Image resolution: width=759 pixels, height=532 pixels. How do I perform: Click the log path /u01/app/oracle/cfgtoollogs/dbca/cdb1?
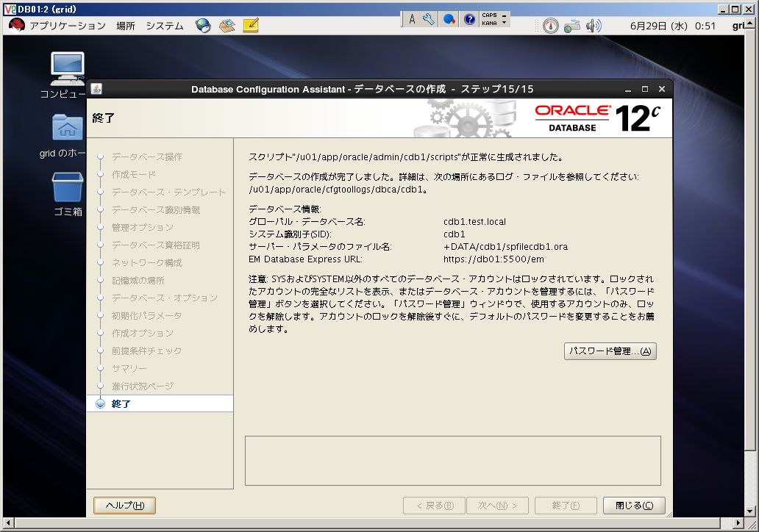click(x=338, y=190)
